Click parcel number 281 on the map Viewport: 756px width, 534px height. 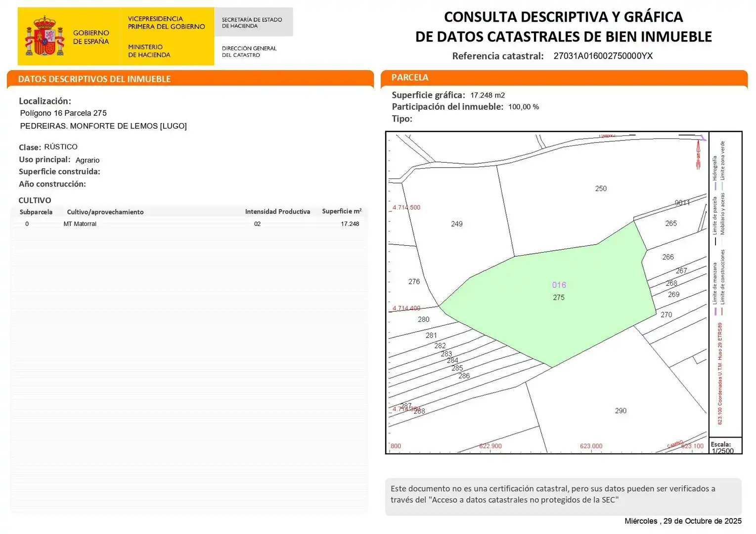point(432,335)
